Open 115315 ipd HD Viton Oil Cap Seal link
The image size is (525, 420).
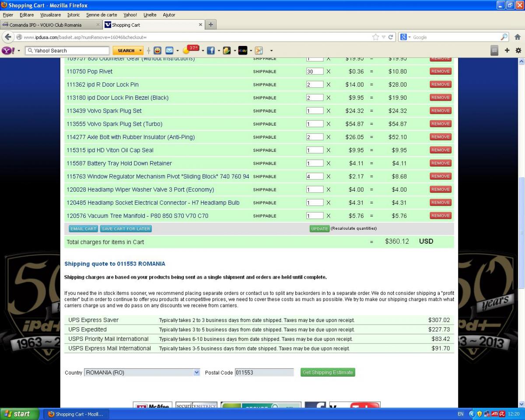110,150
